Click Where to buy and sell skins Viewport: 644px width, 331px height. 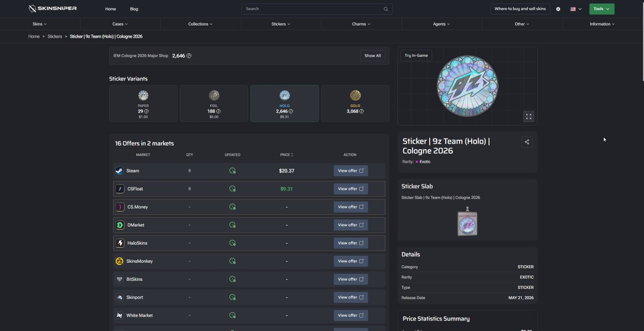(520, 9)
